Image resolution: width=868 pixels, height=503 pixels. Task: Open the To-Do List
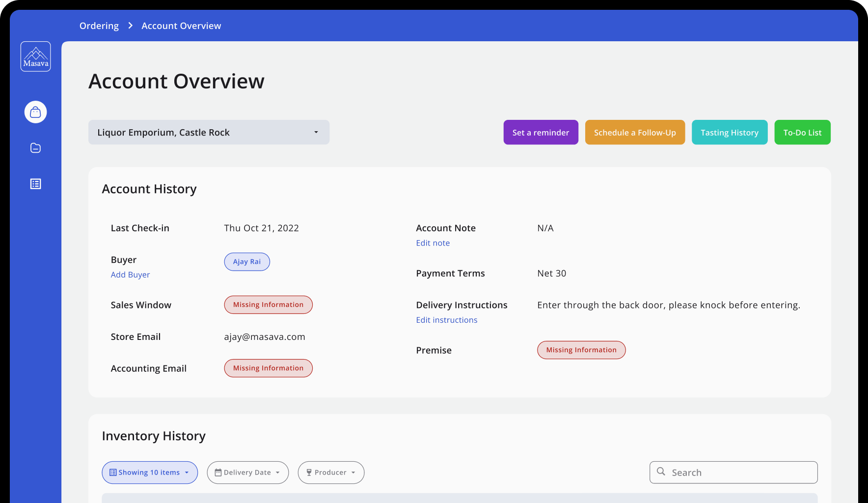tap(802, 132)
